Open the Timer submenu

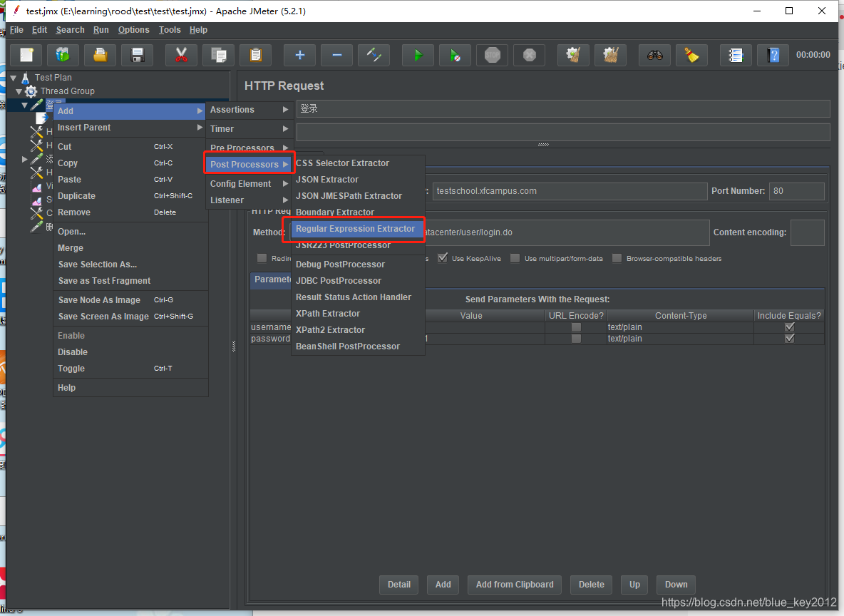coord(249,129)
